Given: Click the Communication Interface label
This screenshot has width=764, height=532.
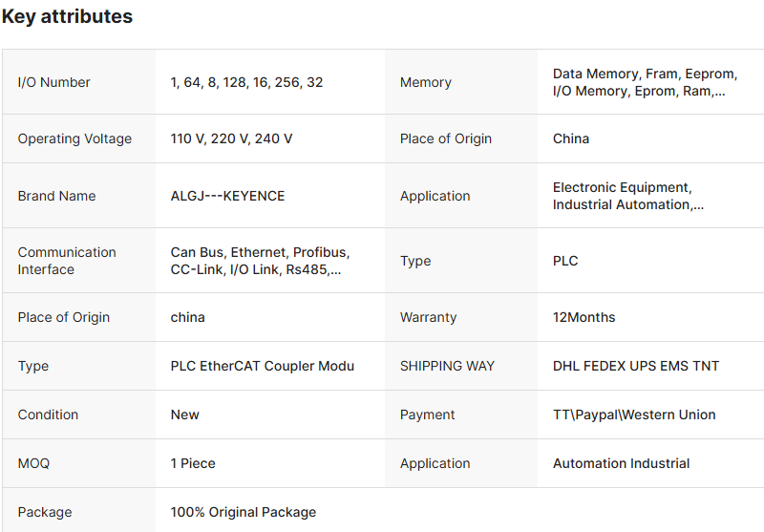Looking at the screenshot, I should [67, 261].
